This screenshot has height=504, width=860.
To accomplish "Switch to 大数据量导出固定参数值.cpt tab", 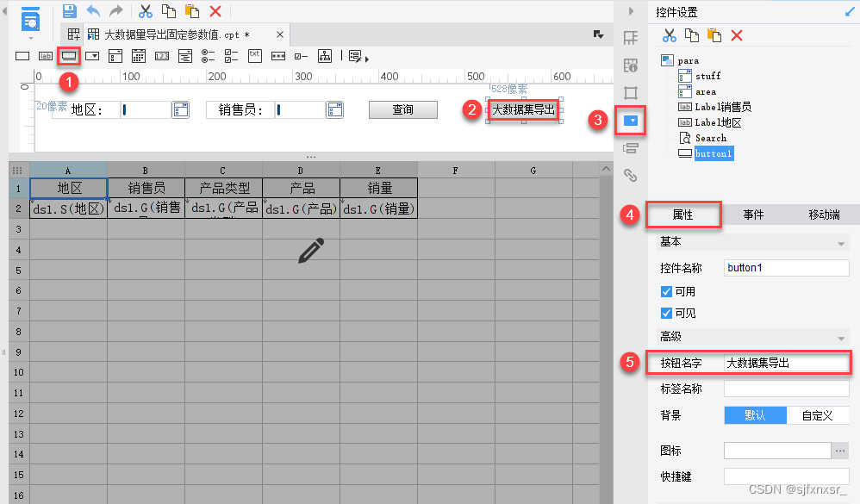I will click(177, 34).
